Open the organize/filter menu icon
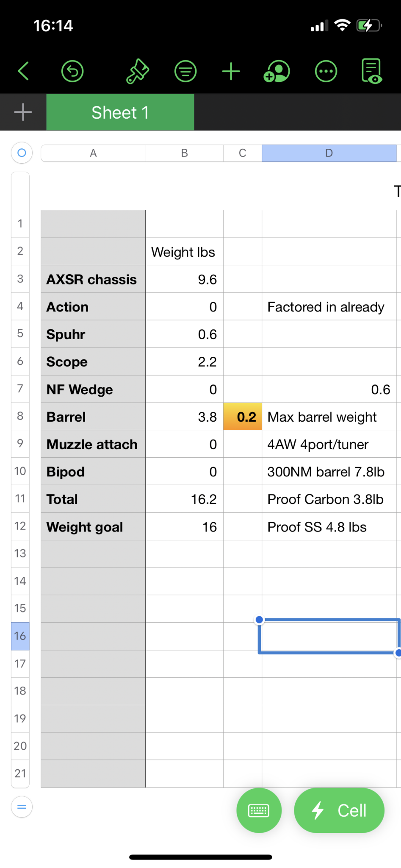Image resolution: width=401 pixels, height=868 pixels. tap(185, 71)
